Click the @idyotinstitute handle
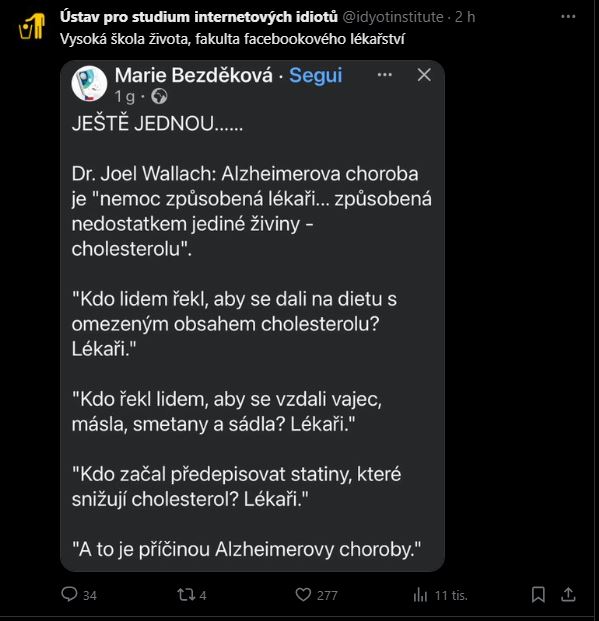 click(x=393, y=17)
